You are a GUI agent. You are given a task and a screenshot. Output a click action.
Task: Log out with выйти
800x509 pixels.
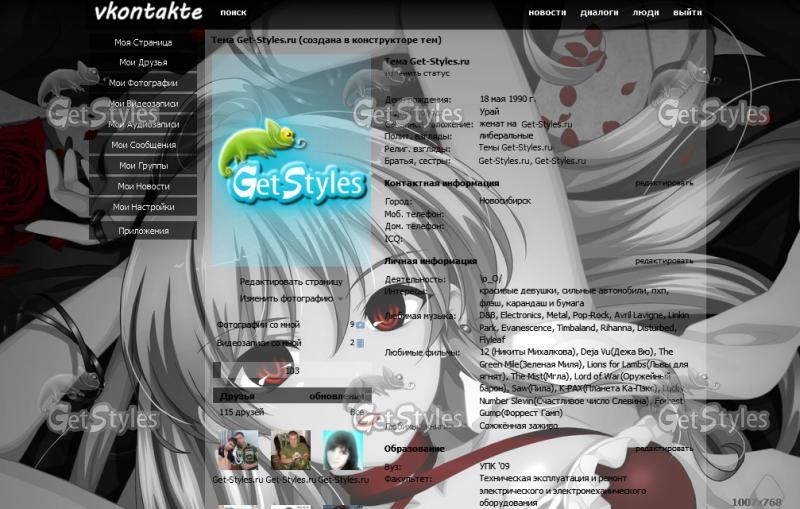pos(687,12)
